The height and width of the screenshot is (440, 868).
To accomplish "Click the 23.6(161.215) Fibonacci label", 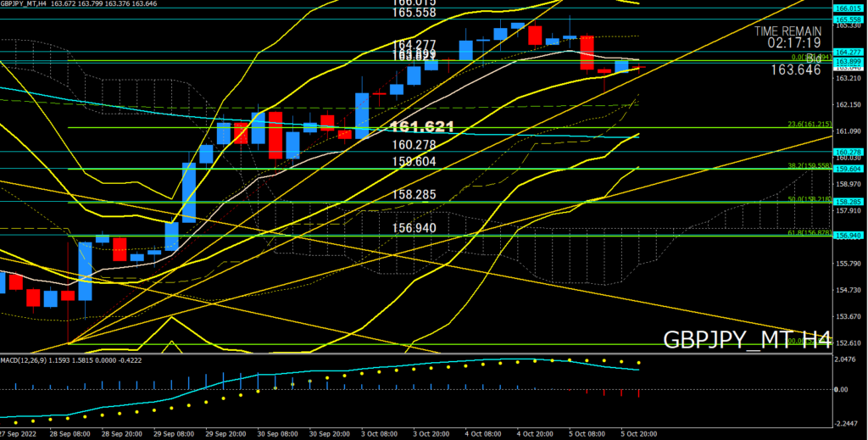I will click(x=810, y=125).
